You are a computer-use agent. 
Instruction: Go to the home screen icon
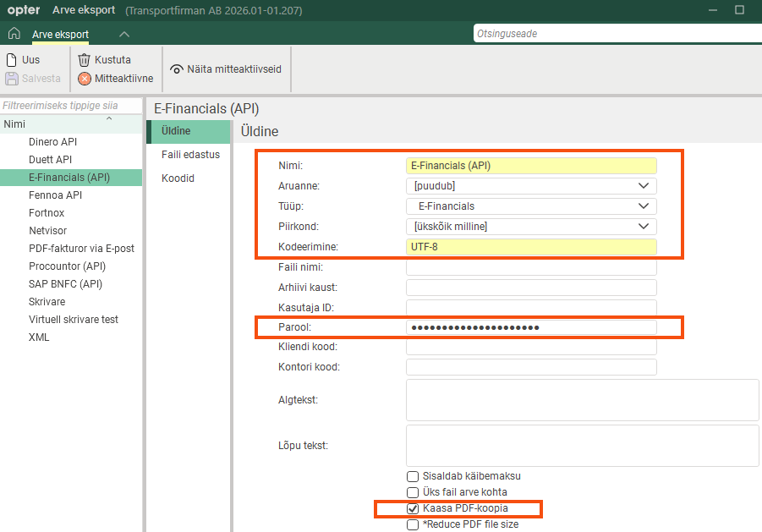[x=14, y=34]
